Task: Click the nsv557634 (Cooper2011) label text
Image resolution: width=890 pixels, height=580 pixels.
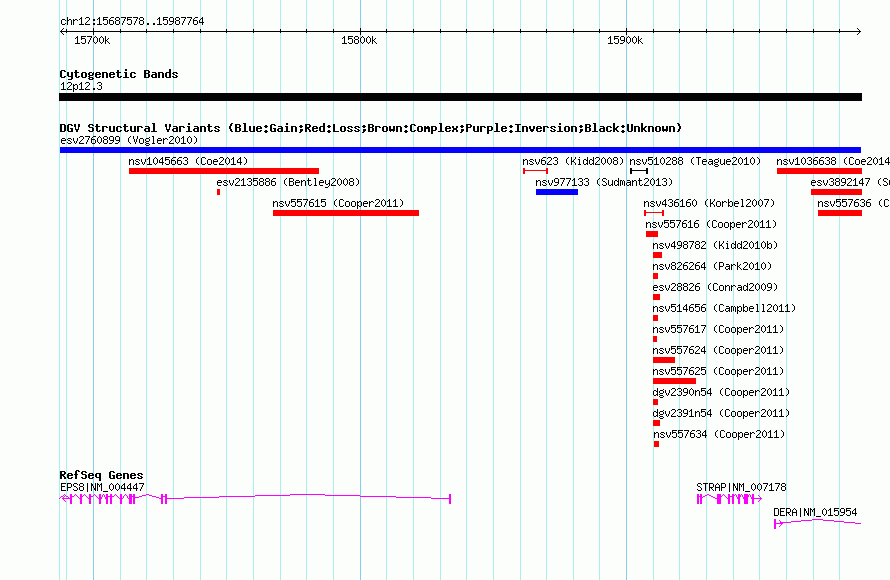Action: point(719,434)
